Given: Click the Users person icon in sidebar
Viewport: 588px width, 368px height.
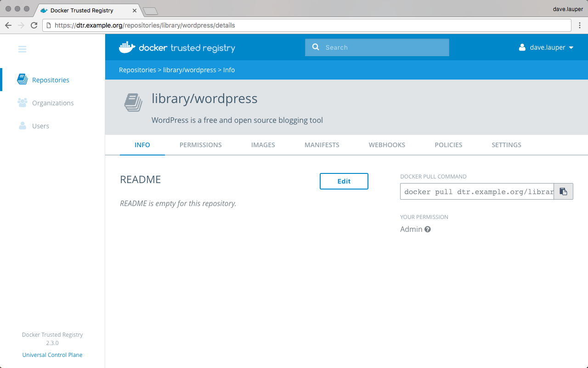Looking at the screenshot, I should click(23, 126).
